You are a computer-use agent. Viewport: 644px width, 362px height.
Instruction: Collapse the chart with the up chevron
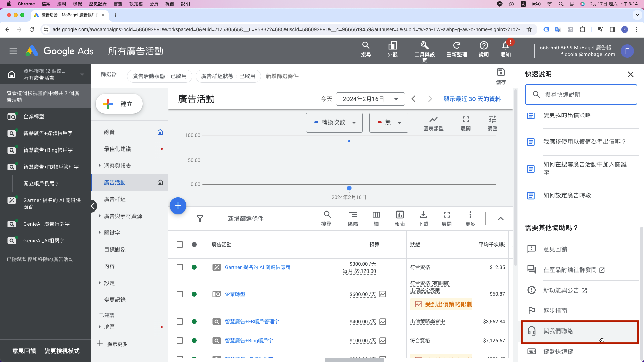pyautogui.click(x=501, y=219)
